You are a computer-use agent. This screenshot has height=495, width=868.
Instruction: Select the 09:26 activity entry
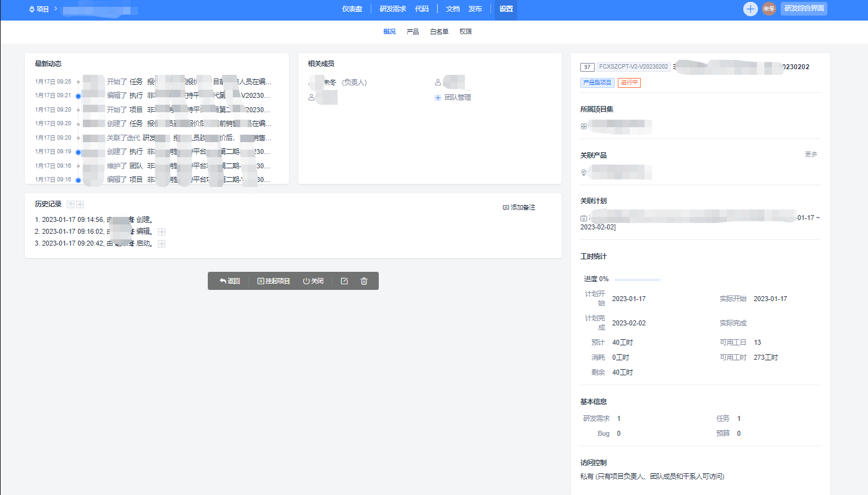(154, 82)
